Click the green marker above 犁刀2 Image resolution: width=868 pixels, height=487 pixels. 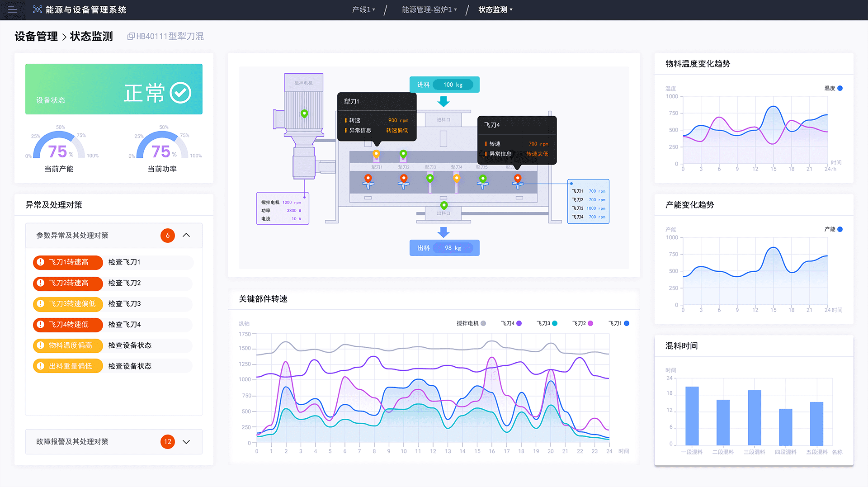pos(403,154)
